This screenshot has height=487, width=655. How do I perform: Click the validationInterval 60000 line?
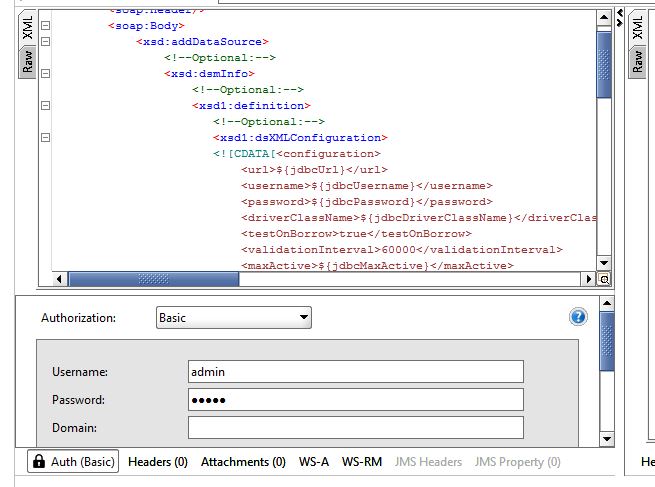point(402,250)
